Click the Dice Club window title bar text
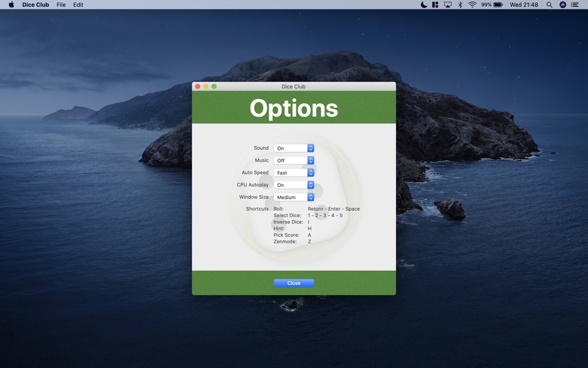This screenshot has height=368, width=588. click(x=293, y=86)
